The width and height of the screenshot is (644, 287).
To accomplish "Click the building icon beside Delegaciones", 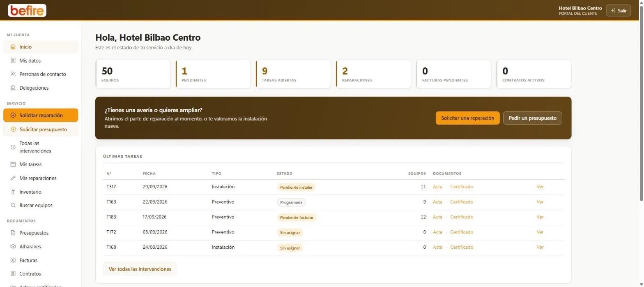I will point(13,88).
